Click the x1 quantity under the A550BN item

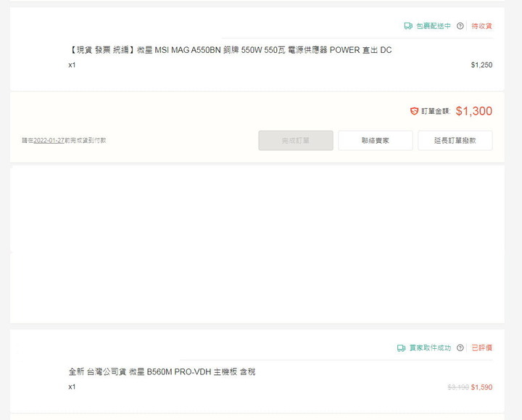[72, 65]
